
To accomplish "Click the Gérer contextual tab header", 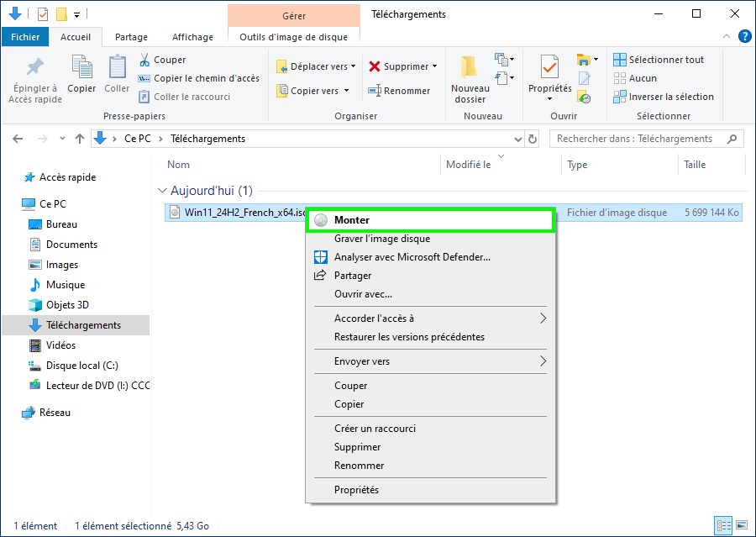I will (294, 16).
